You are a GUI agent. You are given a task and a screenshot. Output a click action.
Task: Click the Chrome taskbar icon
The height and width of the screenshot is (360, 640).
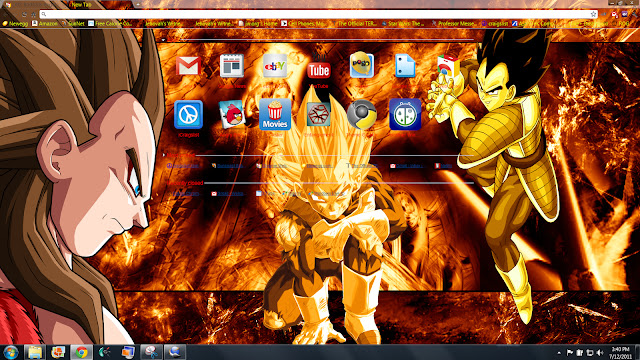point(81,352)
